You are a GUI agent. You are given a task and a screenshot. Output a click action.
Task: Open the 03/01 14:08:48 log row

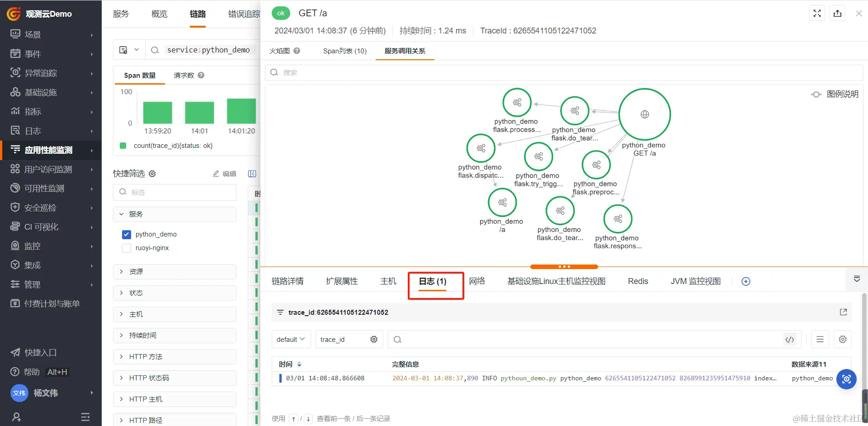[x=561, y=378]
